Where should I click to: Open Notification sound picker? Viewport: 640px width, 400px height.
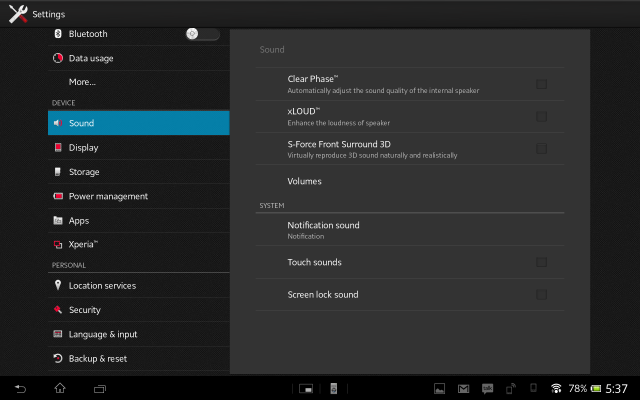(x=410, y=230)
